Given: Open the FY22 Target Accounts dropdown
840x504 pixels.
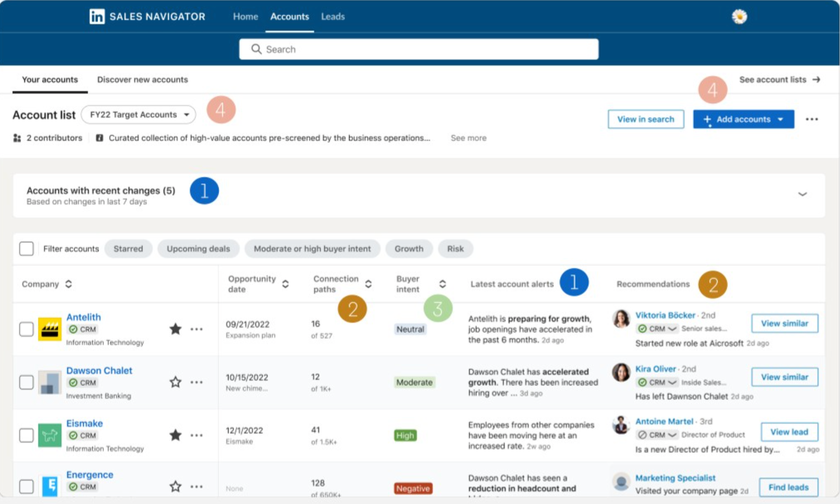Looking at the screenshot, I should pyautogui.click(x=139, y=115).
